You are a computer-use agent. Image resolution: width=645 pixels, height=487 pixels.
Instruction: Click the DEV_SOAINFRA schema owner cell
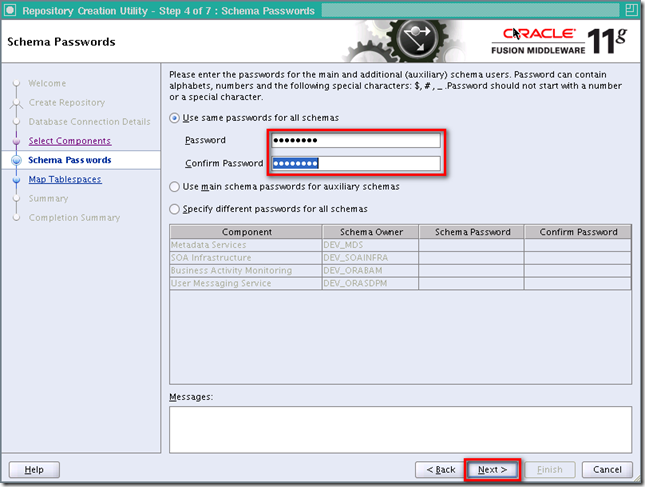tap(371, 258)
